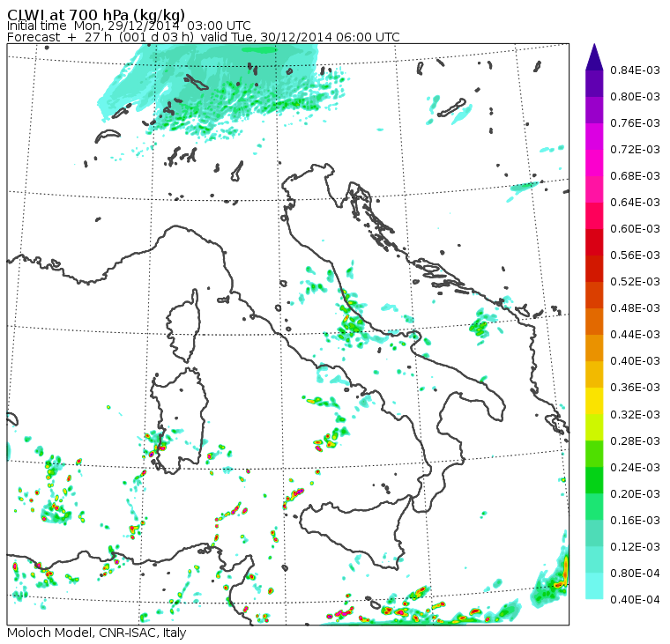Click the 'Initial time Mon, 29/12/2014 03:00 UTC' line

pyautogui.click(x=129, y=26)
